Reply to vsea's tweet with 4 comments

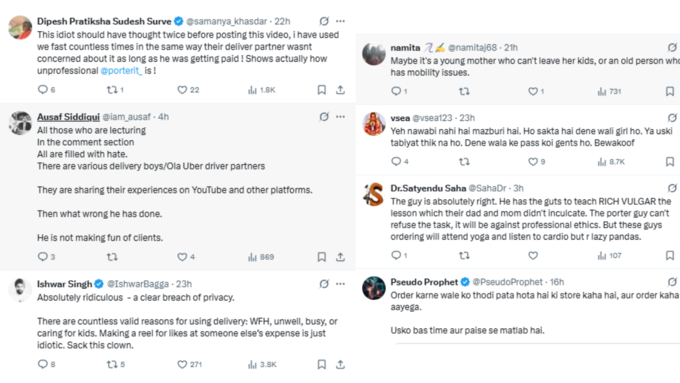click(396, 161)
